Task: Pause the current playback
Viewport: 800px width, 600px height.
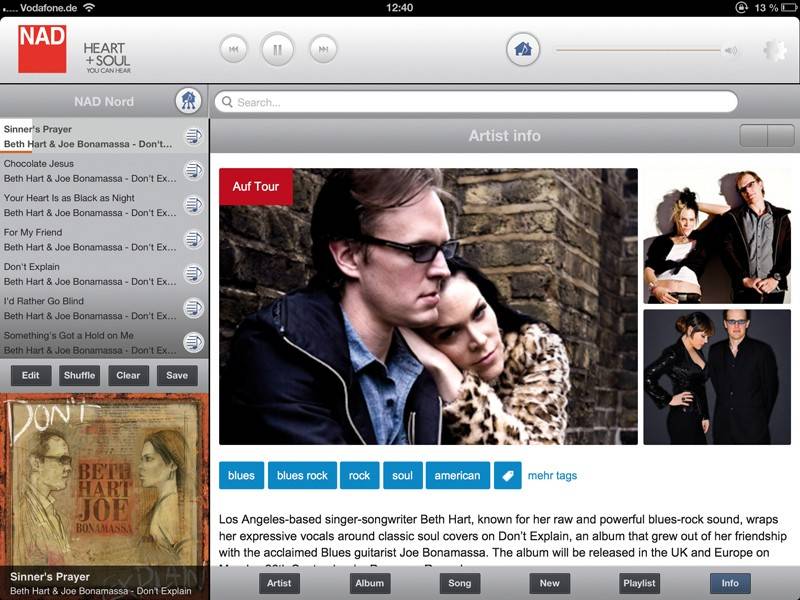Action: (x=278, y=49)
